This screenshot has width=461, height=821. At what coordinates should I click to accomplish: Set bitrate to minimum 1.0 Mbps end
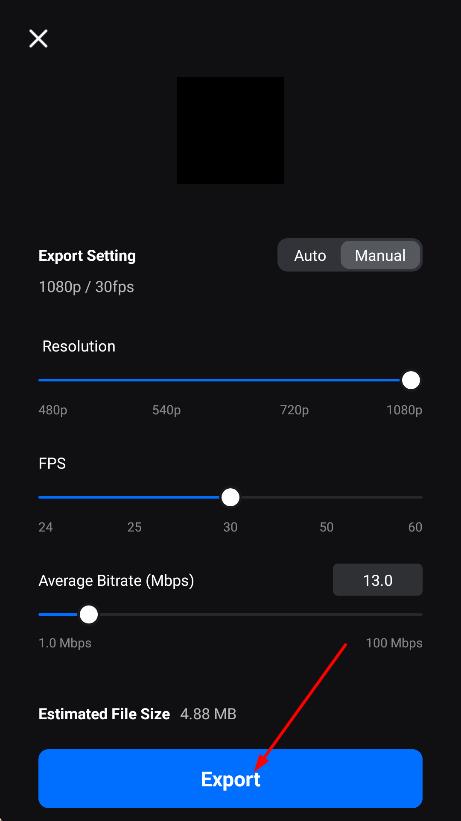[x=39, y=615]
